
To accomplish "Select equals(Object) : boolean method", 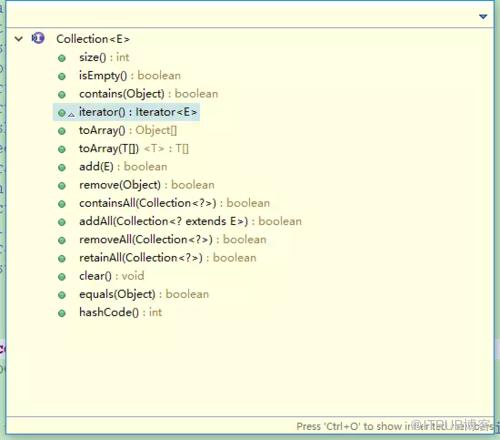I will (x=144, y=294).
